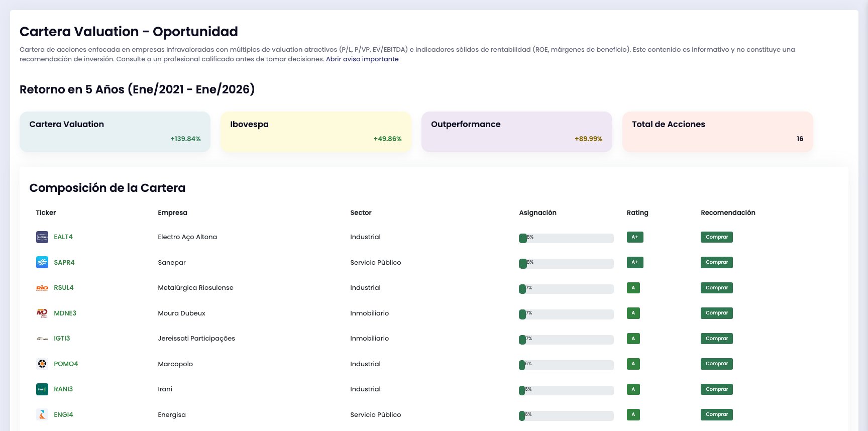Image resolution: width=868 pixels, height=431 pixels.
Task: Click Comprar button in Moura Dubeux row
Action: click(717, 313)
